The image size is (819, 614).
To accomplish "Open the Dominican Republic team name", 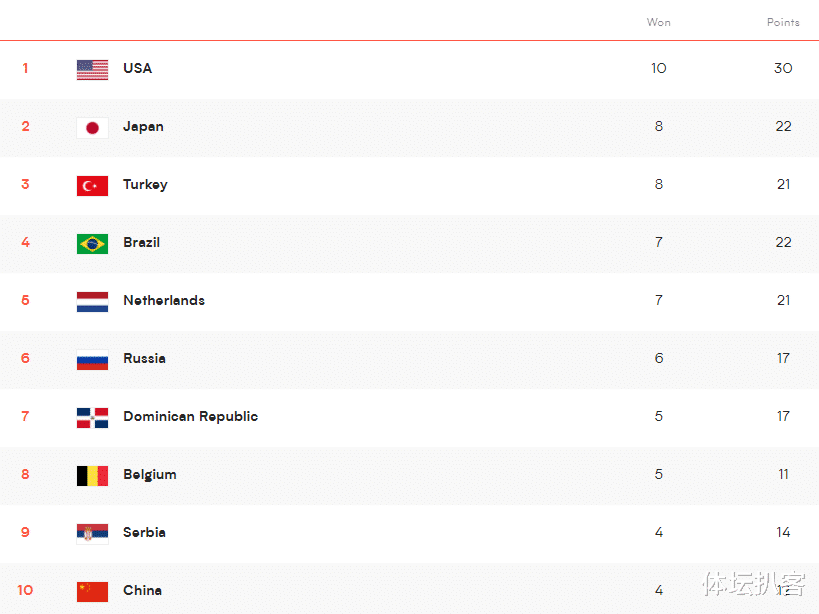I will click(x=190, y=416).
